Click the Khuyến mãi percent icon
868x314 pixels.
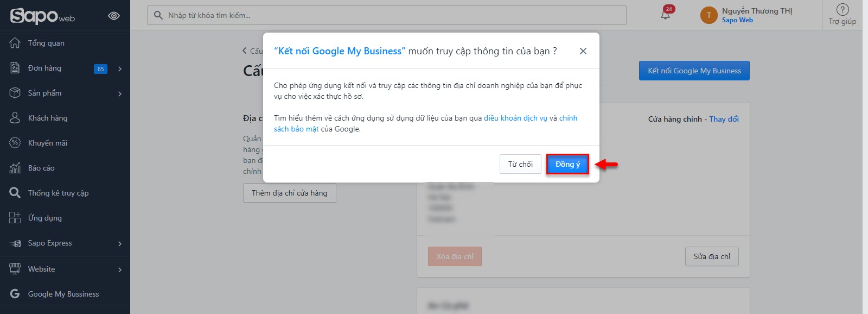[x=15, y=143]
